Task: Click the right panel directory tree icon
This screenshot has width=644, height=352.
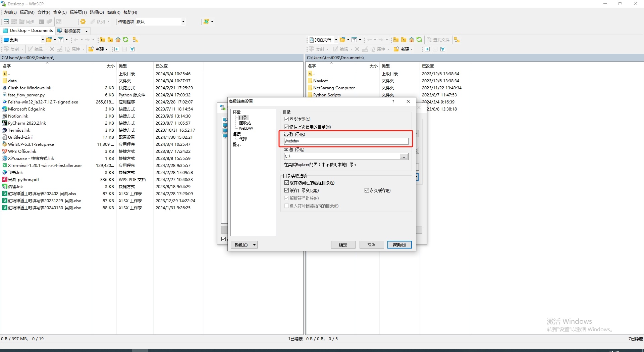Action: pyautogui.click(x=457, y=40)
